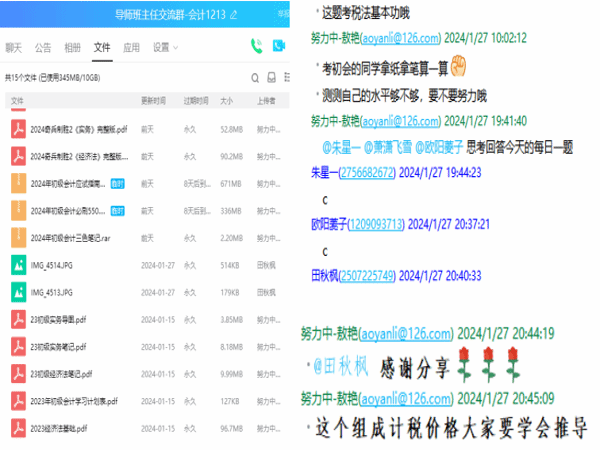
Task: Click the pencil icon to rename group
Action: [x=233, y=15]
